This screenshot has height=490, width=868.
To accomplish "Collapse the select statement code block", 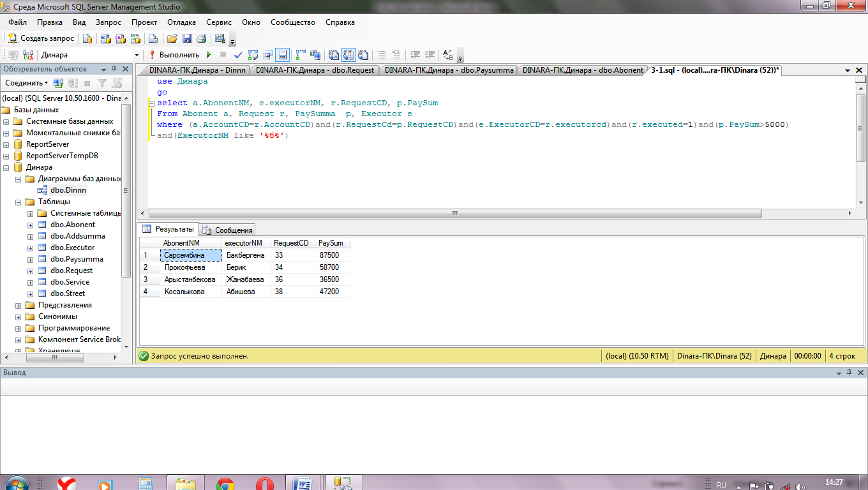I will point(151,103).
